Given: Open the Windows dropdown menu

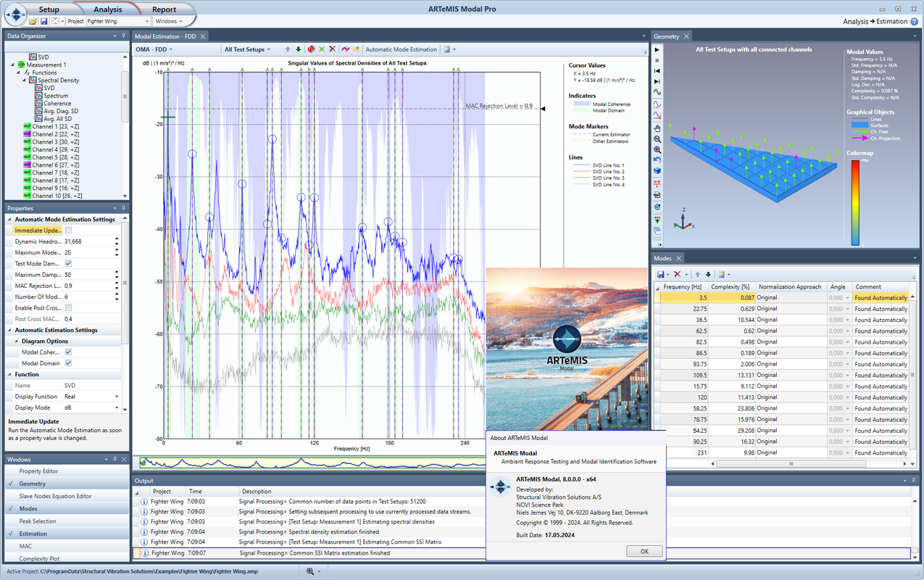Looking at the screenshot, I should (x=168, y=21).
